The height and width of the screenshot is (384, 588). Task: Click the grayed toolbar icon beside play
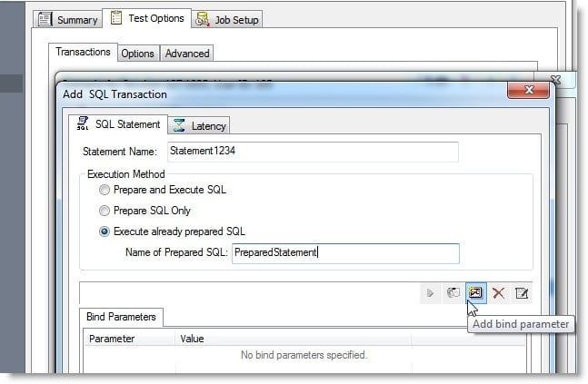point(453,292)
